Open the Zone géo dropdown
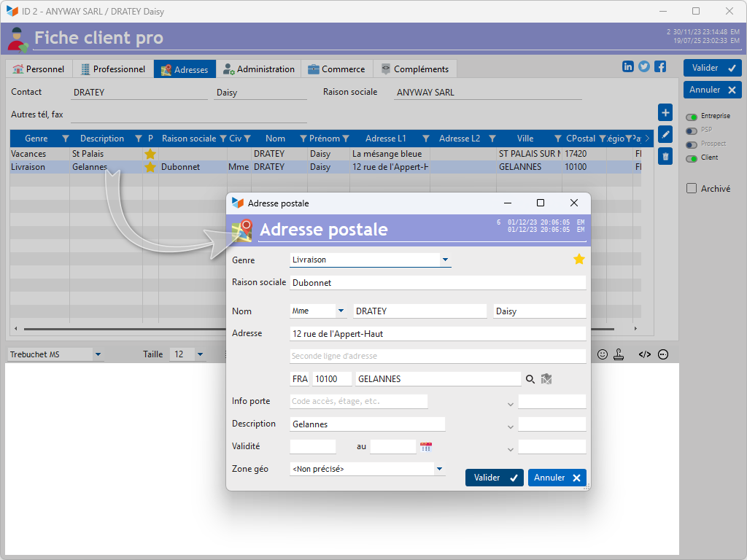 coord(440,470)
